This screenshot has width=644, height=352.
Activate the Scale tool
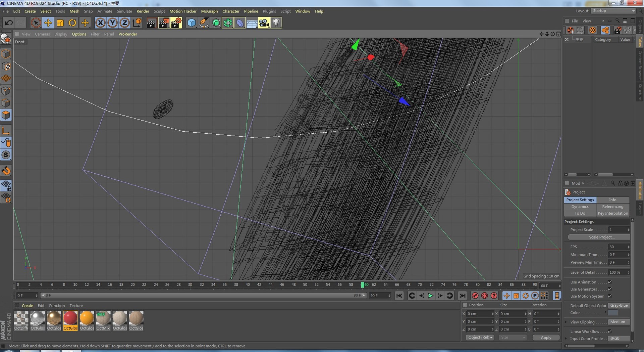60,23
